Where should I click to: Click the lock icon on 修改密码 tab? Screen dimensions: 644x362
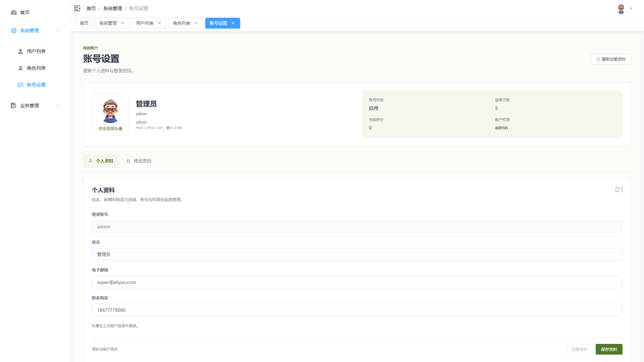tap(128, 161)
